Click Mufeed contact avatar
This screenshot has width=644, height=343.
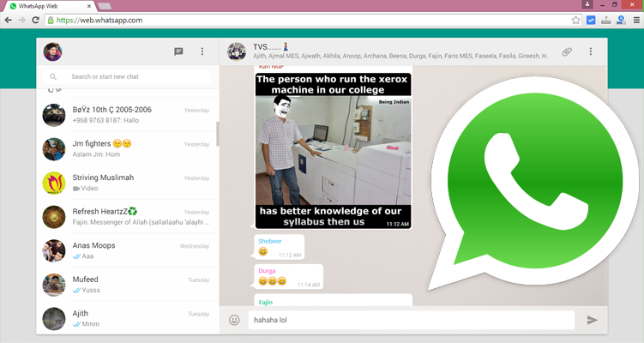[54, 285]
